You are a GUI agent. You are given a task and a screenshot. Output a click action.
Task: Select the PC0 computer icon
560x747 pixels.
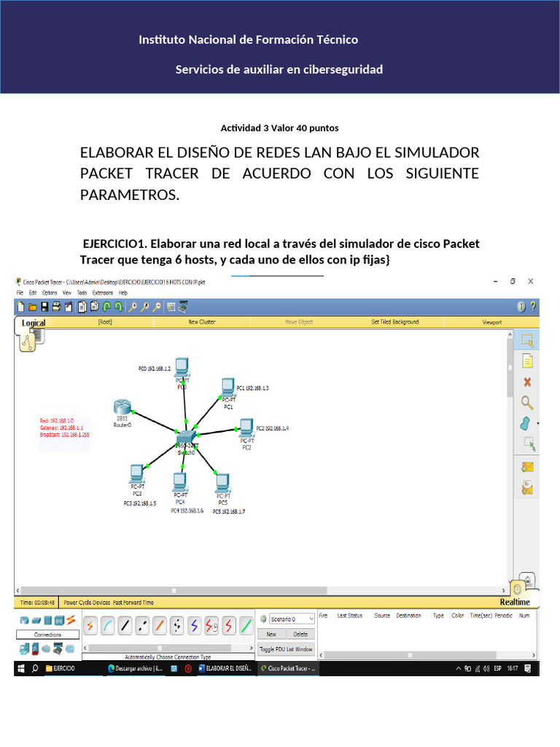click(x=182, y=368)
